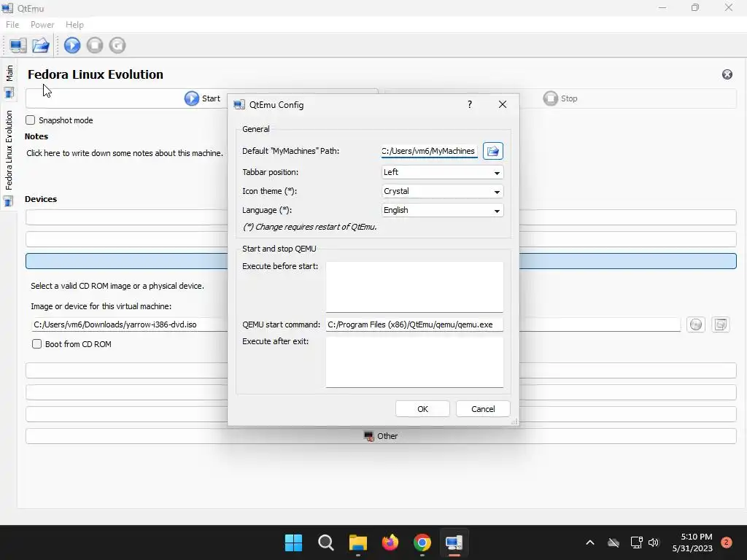Open the Icon theme dropdown
Image resolution: width=747 pixels, height=560 pixels.
[443, 192]
